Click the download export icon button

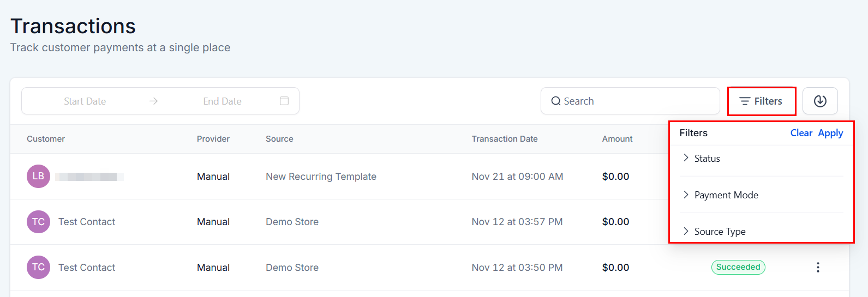click(820, 101)
